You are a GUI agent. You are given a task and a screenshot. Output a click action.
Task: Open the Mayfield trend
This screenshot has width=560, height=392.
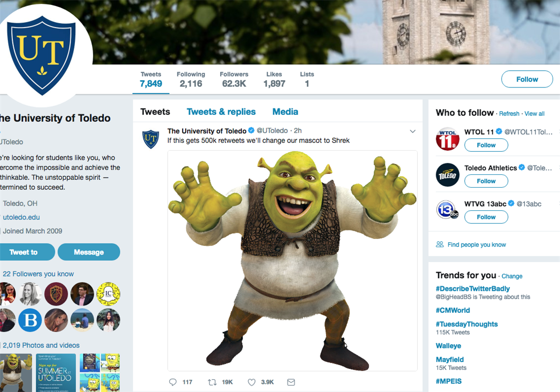coord(449,360)
